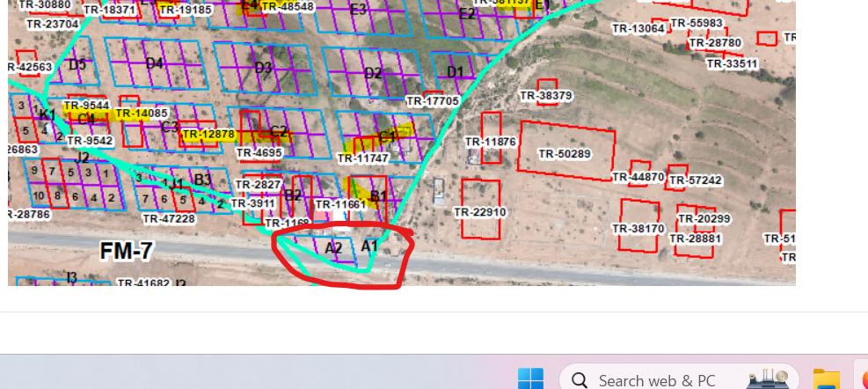
Task: Click parcel label TR-55983
Action: [697, 23]
